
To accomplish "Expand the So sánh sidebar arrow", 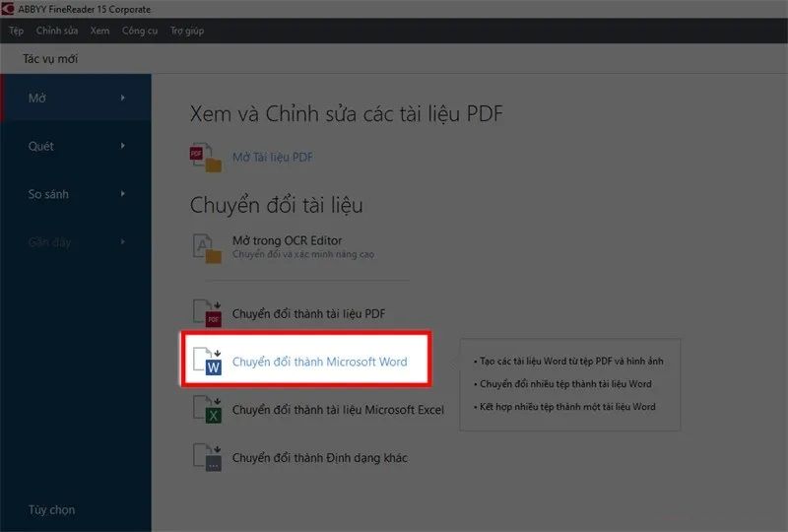I will click(122, 194).
